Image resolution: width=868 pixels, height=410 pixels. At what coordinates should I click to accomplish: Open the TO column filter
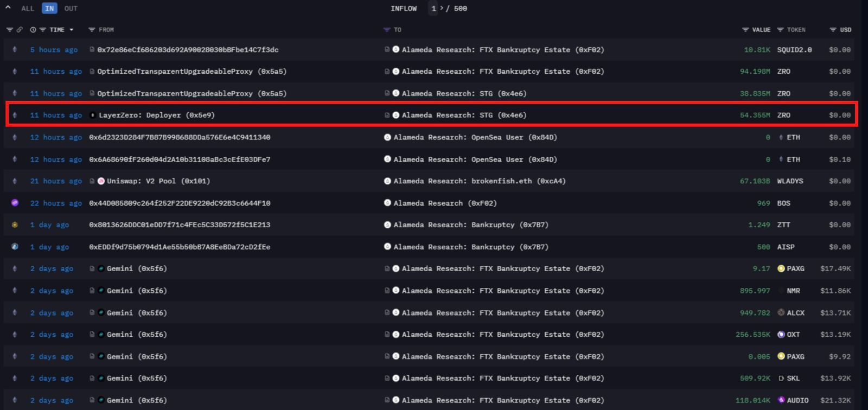(x=387, y=30)
